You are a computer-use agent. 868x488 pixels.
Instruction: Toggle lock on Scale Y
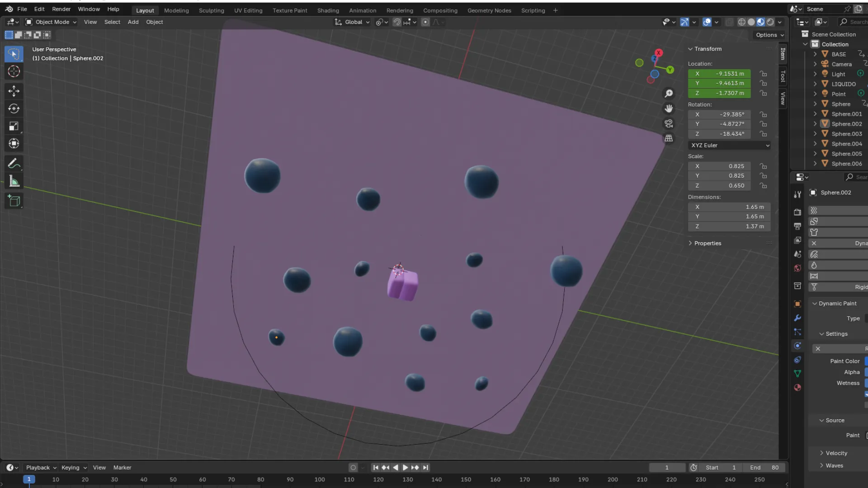tap(763, 176)
